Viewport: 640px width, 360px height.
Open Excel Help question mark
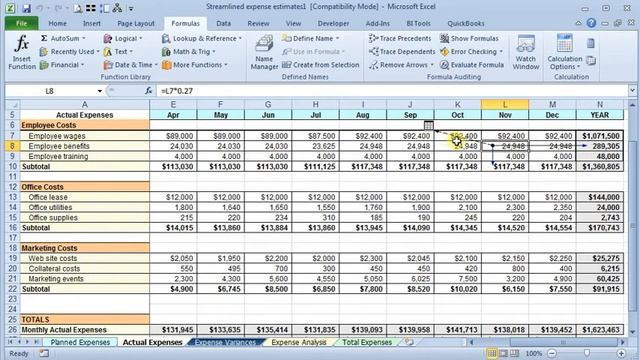[591, 23]
